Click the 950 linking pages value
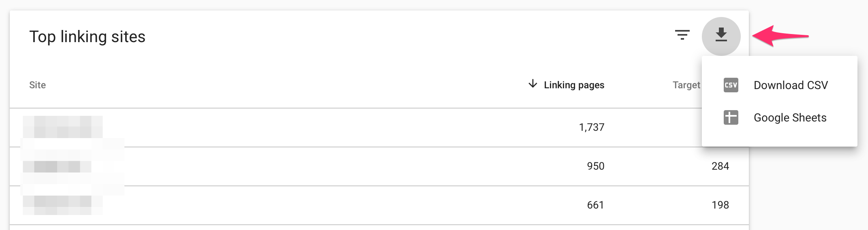The height and width of the screenshot is (230, 868). click(595, 166)
